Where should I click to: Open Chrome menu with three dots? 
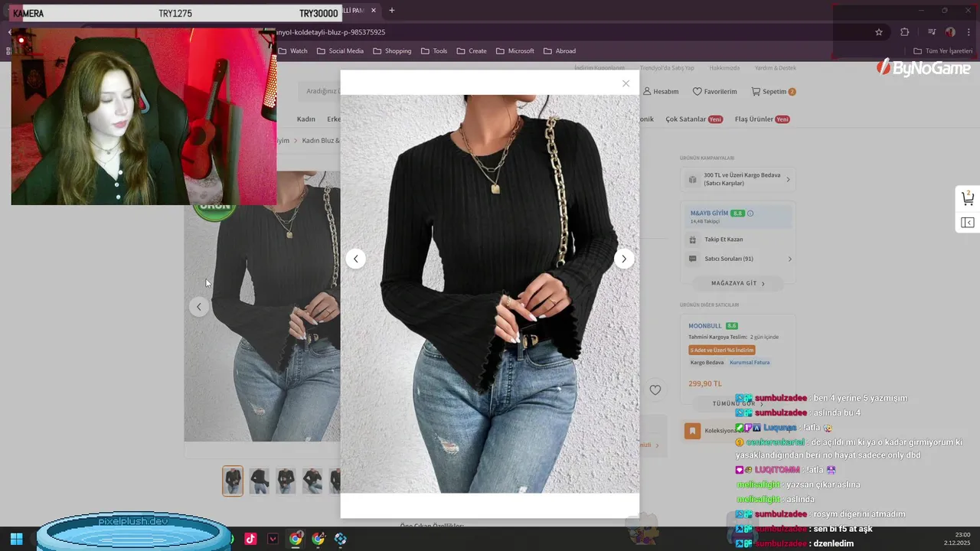tap(969, 32)
